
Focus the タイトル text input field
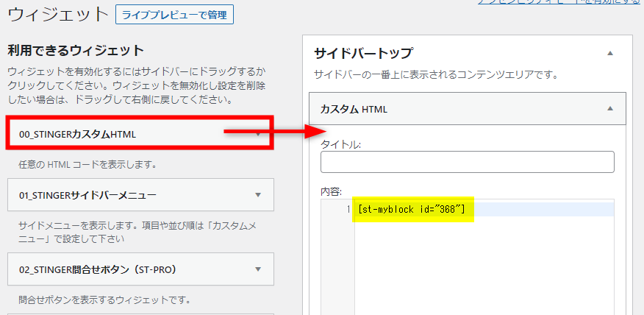(467, 162)
